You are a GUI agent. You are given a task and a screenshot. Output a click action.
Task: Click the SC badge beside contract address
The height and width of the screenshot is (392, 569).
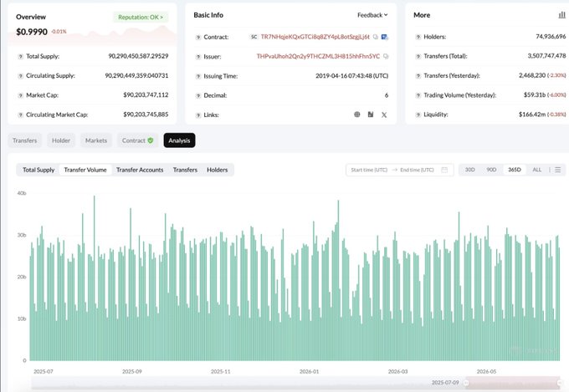click(254, 37)
